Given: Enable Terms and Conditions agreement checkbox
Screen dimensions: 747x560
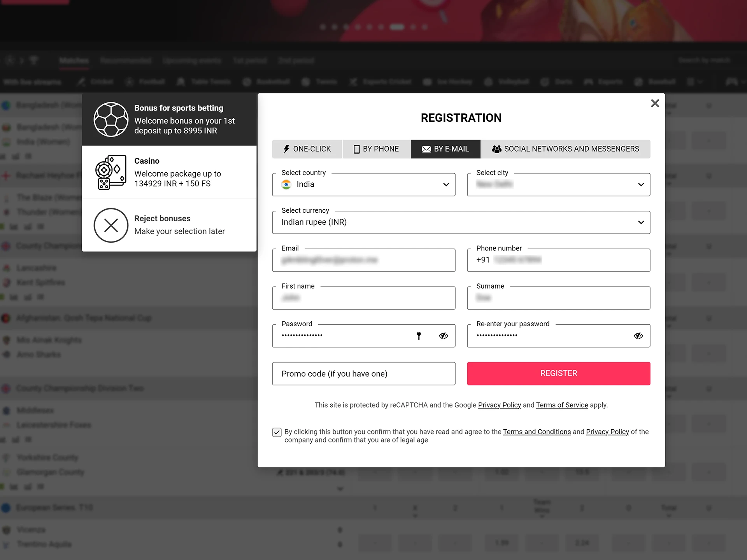Looking at the screenshot, I should click(277, 432).
